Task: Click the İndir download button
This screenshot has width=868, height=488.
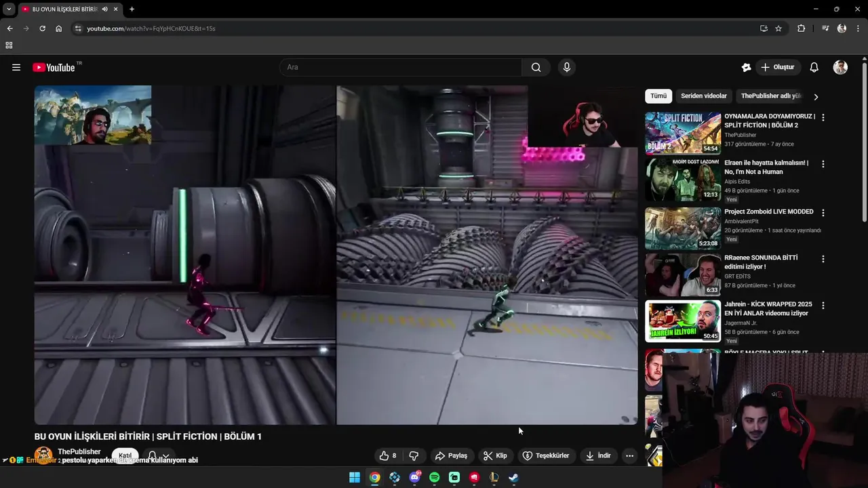Action: click(x=599, y=455)
